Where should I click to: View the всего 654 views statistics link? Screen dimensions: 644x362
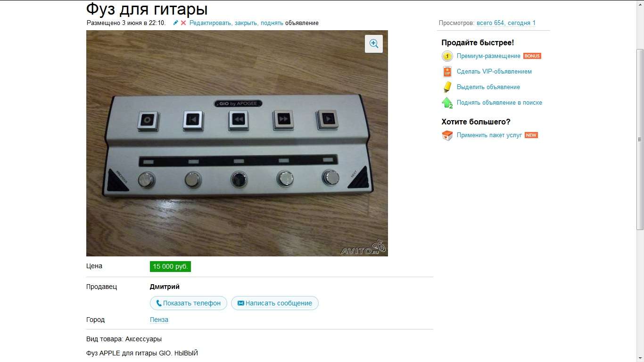pos(490,23)
